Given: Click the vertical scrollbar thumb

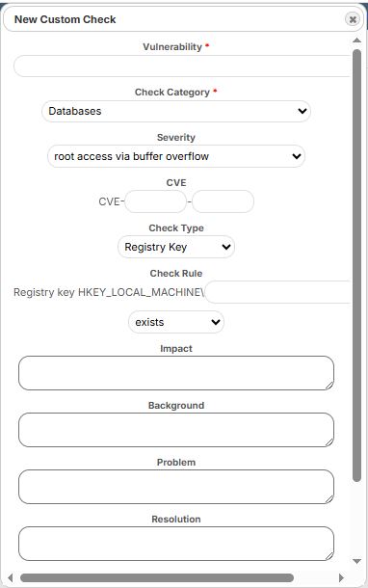Looking at the screenshot, I should click(356, 265).
